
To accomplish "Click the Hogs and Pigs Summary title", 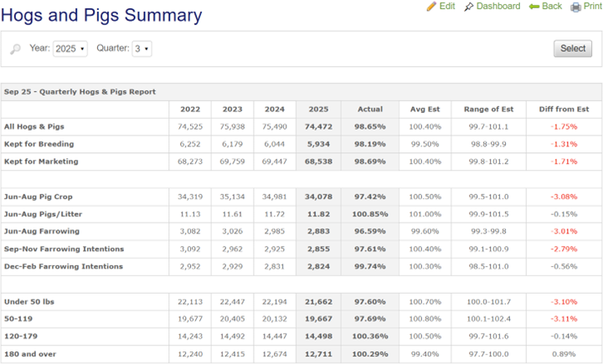I will pyautogui.click(x=101, y=15).
